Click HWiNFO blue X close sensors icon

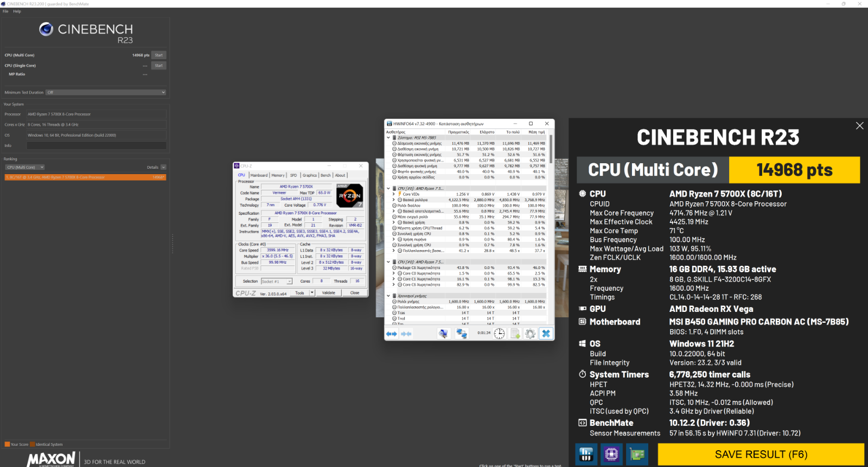(546, 334)
